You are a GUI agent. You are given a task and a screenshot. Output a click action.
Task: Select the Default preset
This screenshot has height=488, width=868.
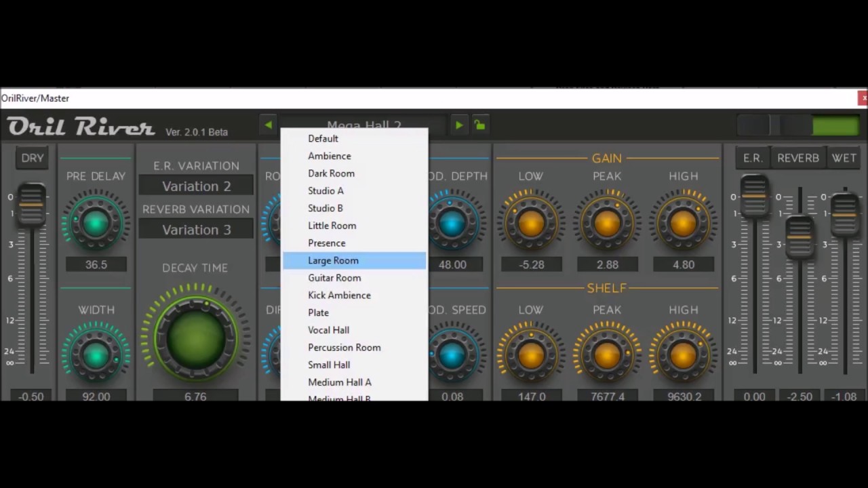point(355,138)
